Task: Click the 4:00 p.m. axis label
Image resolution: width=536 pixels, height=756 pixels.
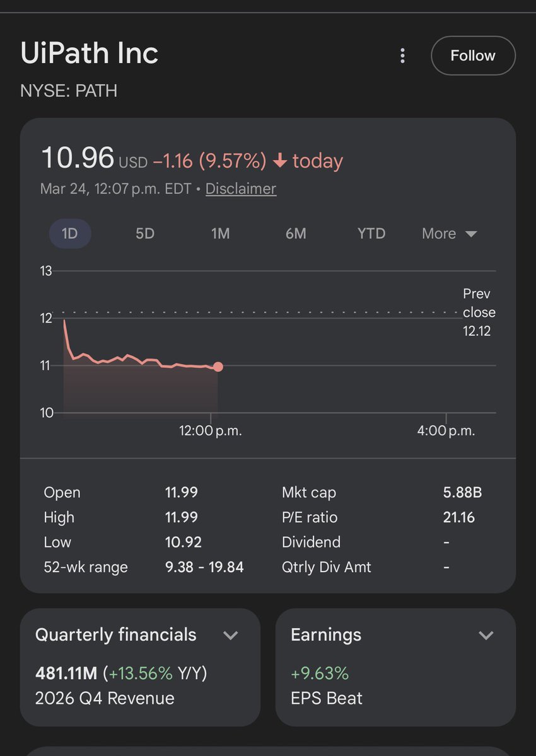Action: click(x=446, y=431)
